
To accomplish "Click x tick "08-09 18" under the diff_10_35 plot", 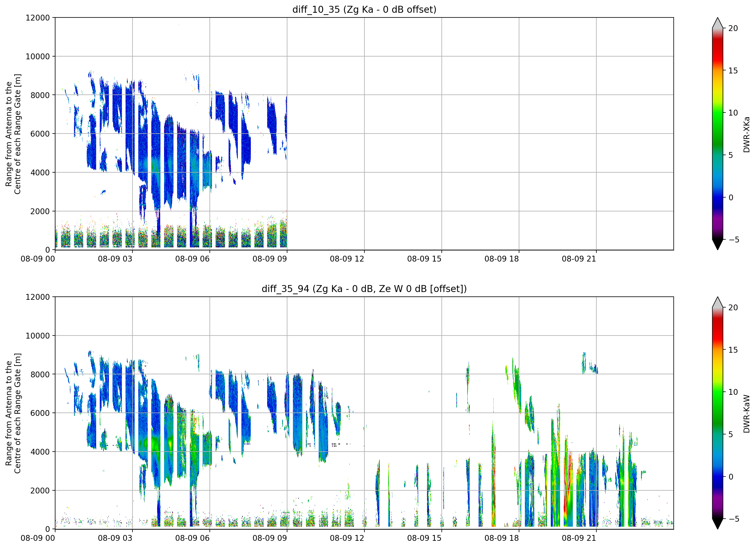I will pos(502,259).
